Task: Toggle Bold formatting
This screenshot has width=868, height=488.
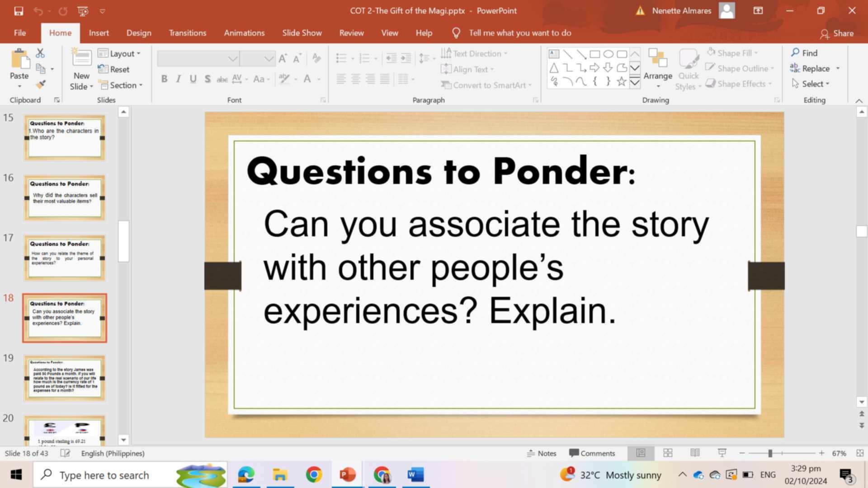Action: coord(164,79)
